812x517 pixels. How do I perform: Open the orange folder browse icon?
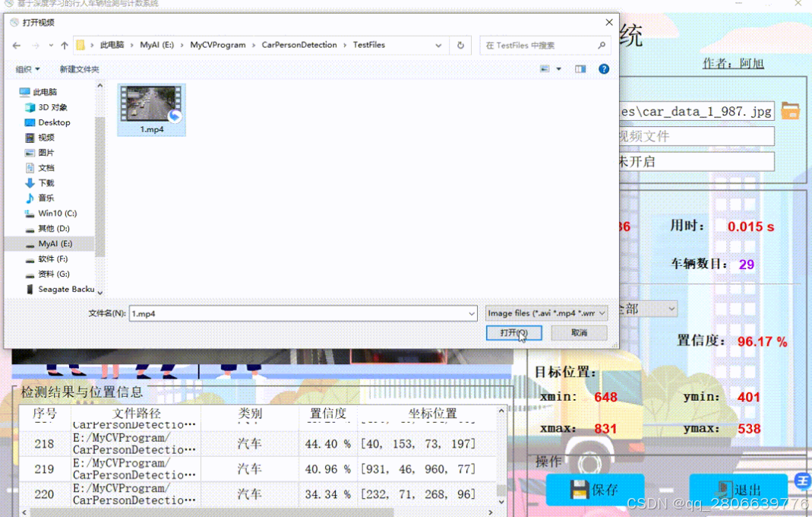click(790, 111)
